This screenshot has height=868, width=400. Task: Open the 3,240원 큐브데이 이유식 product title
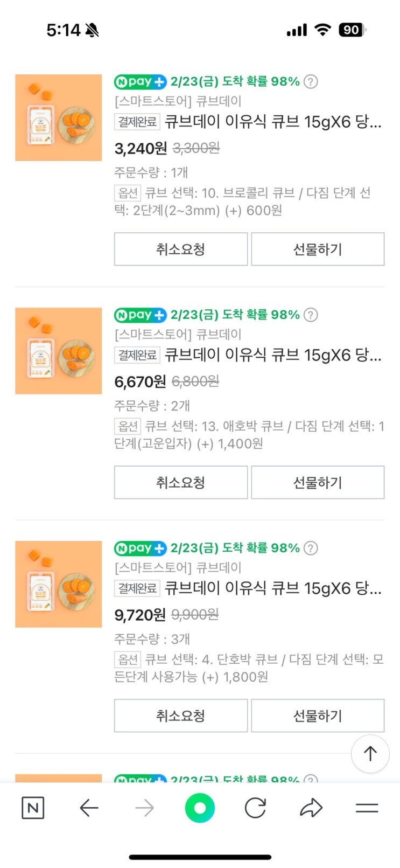coord(273,122)
